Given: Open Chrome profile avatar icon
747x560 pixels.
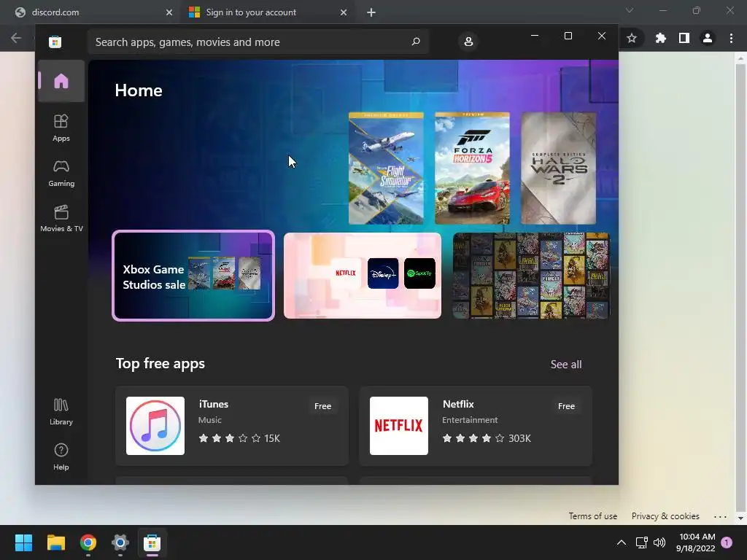Looking at the screenshot, I should (708, 38).
